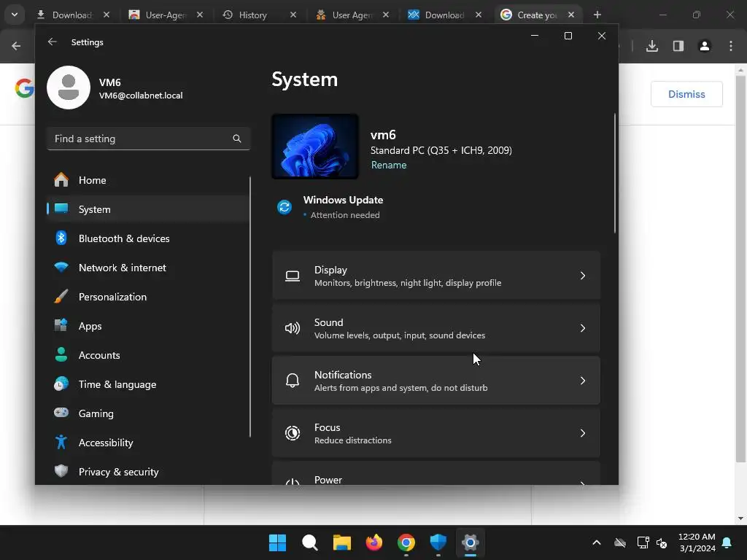Open Chrome three-dot menu
Screen dimensions: 747x560
731,46
